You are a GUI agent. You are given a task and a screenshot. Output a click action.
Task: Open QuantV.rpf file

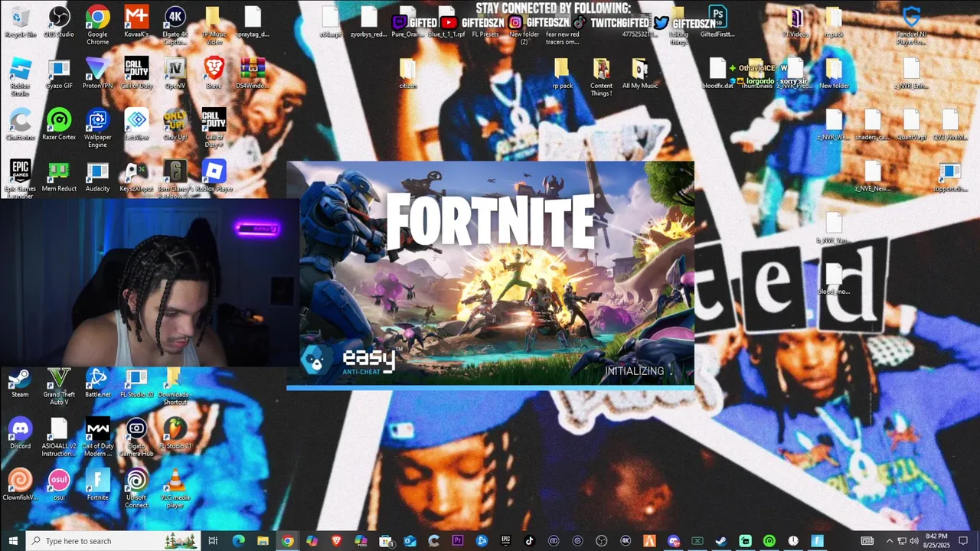911,125
